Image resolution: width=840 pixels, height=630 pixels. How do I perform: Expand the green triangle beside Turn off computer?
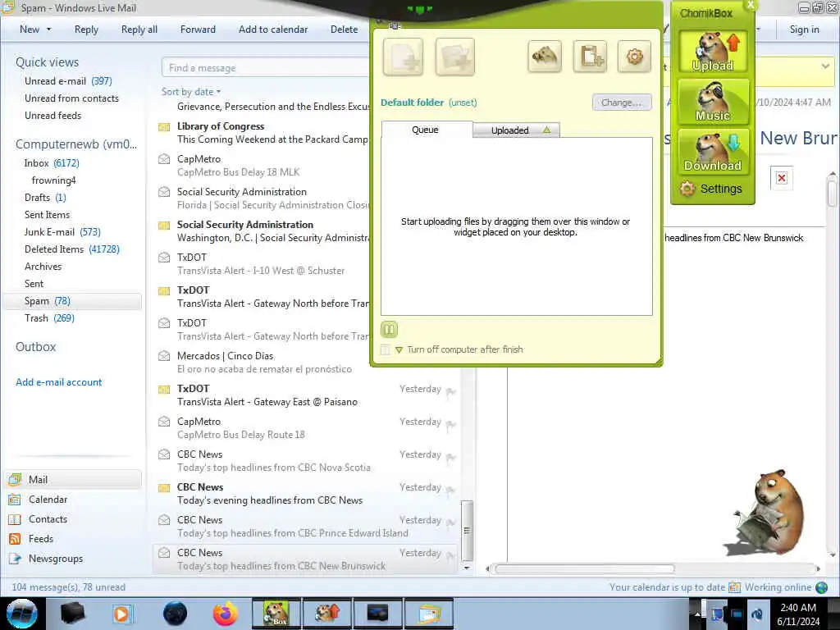[x=399, y=349]
